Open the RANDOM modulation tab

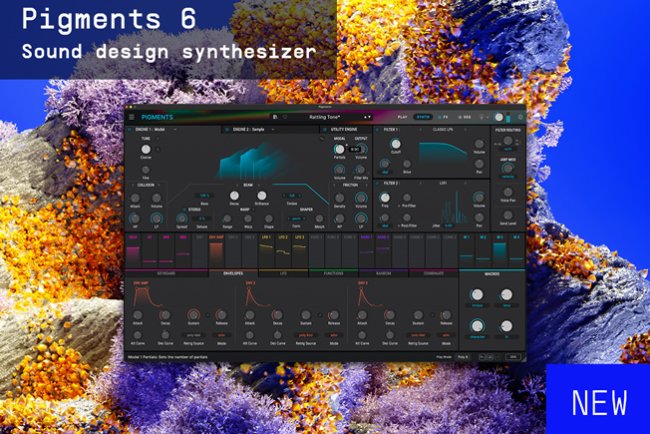click(x=383, y=274)
